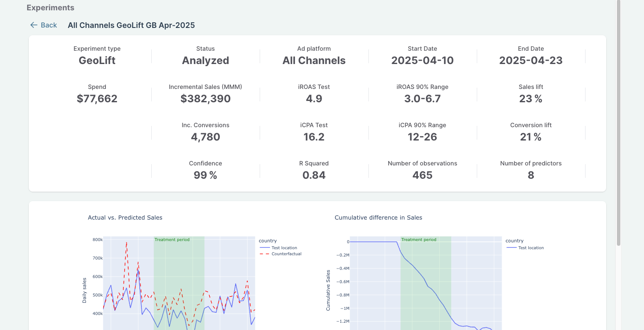This screenshot has height=330, width=644.
Task: Click the Cumulative difference in Sales title
Action: tap(378, 218)
